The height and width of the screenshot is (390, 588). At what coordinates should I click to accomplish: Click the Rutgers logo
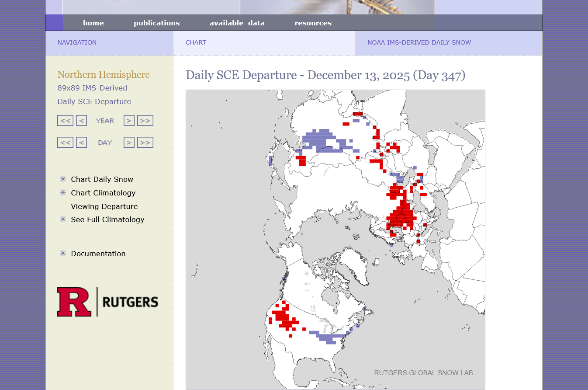point(107,302)
